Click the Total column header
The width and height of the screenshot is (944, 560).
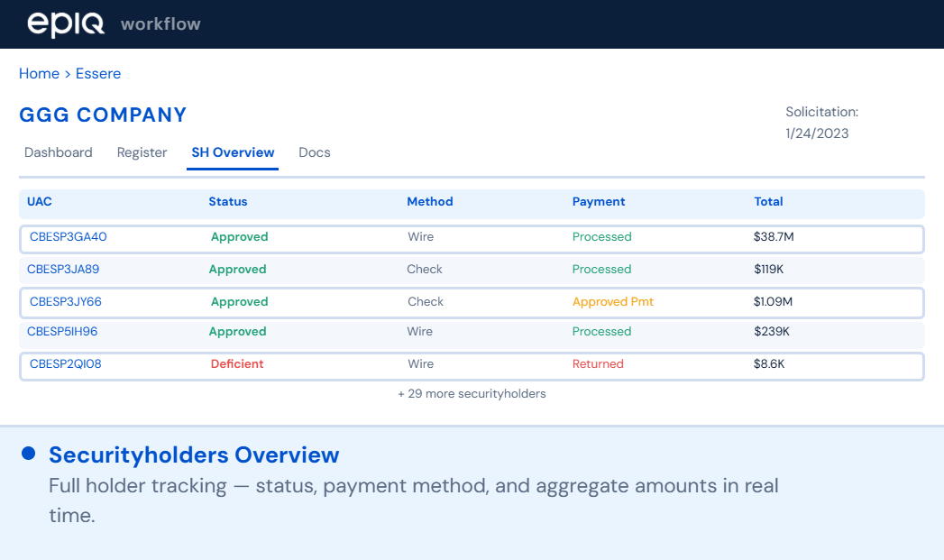(x=768, y=202)
